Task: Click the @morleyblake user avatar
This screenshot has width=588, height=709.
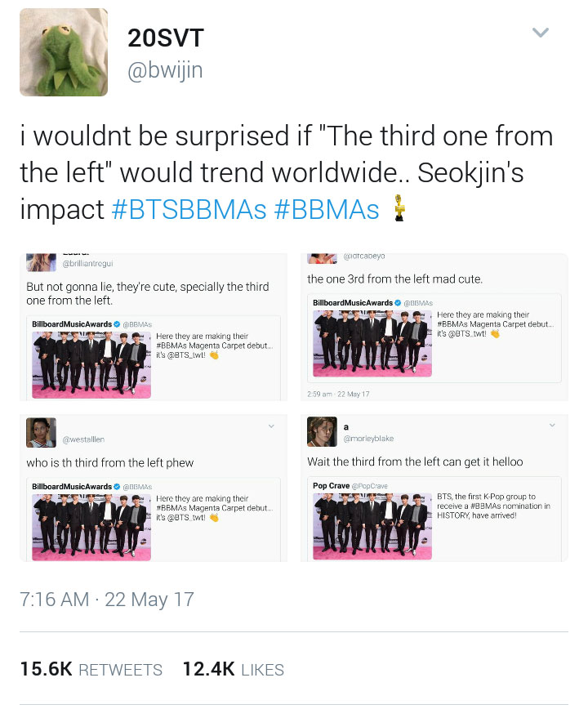Action: (x=323, y=432)
